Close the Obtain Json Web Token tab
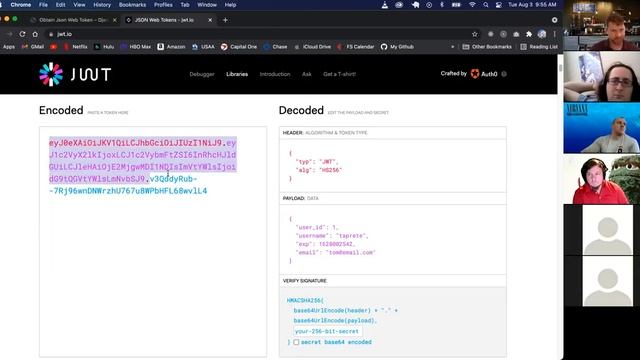Image resolution: width=640 pixels, height=360 pixels. (x=114, y=20)
